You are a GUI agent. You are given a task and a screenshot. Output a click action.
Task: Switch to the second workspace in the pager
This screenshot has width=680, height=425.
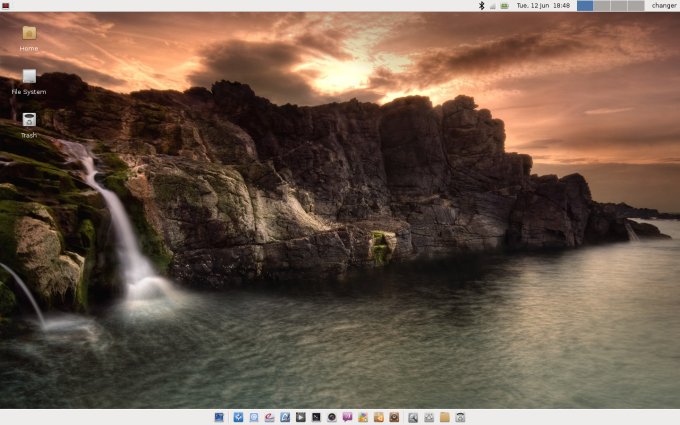(602, 6)
